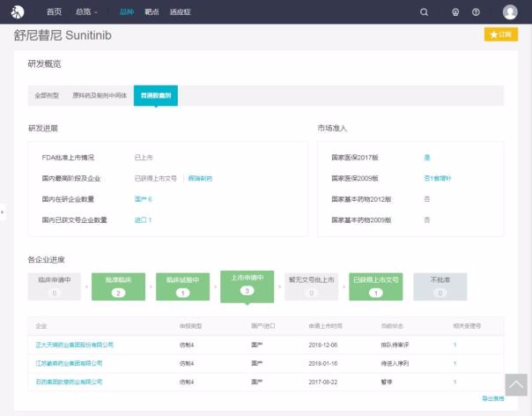The height and width of the screenshot is (416, 532).
Task: Click the 进口 1 link
Action: [x=143, y=220]
